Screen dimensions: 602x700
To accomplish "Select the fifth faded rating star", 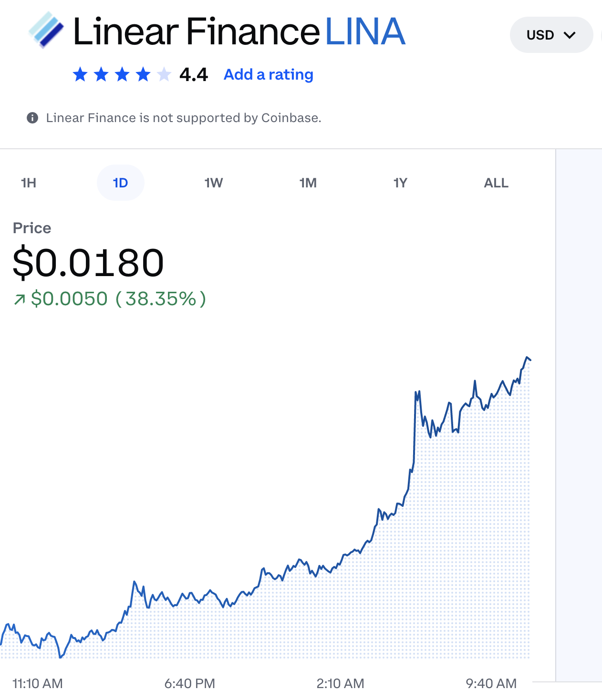I will (164, 74).
